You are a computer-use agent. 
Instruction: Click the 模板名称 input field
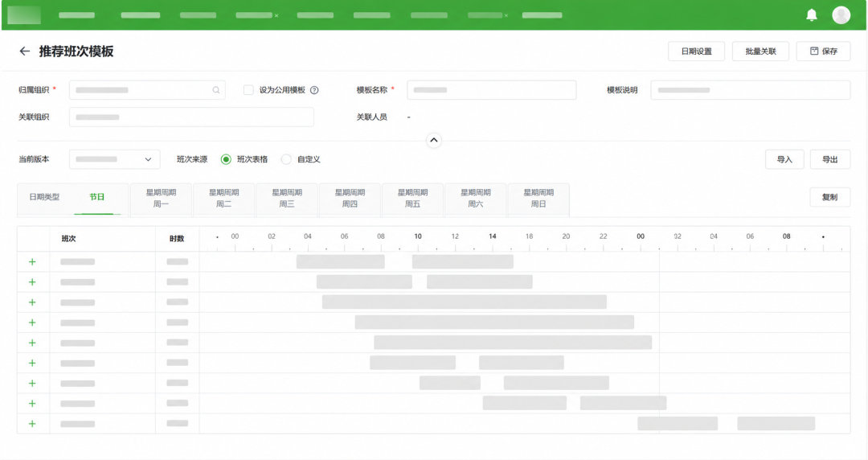tap(492, 90)
